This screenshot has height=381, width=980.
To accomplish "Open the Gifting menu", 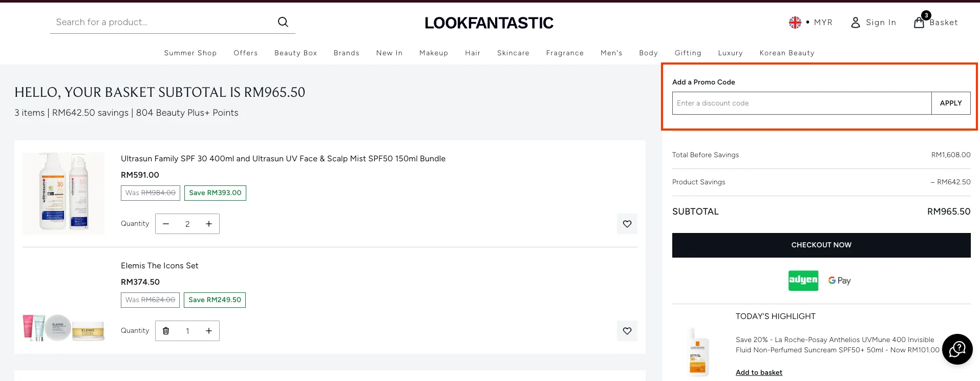I will point(688,53).
